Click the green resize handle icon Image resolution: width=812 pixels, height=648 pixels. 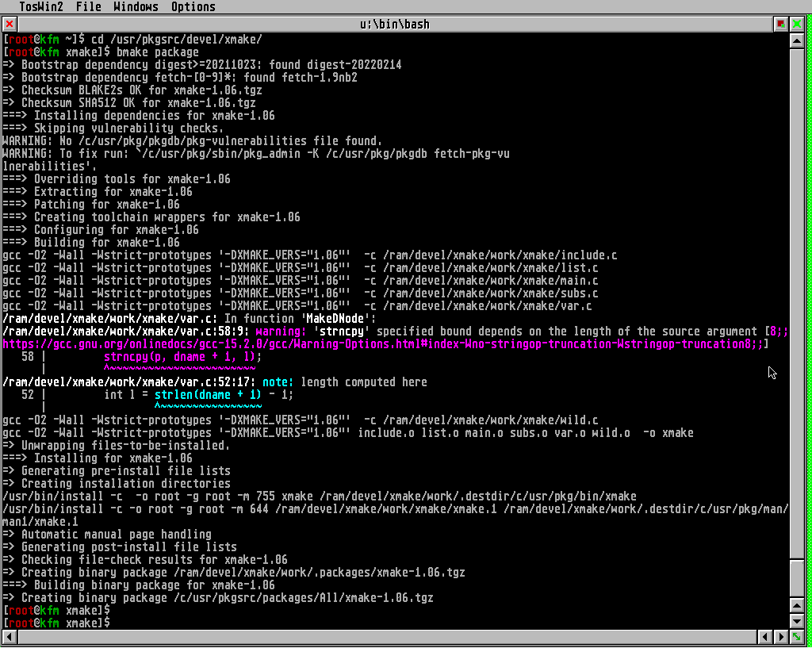(797, 637)
